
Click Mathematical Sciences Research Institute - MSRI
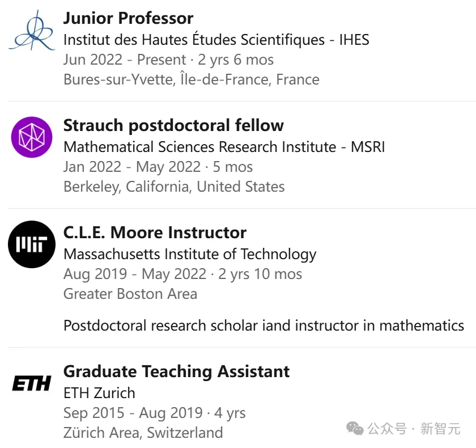(x=224, y=147)
